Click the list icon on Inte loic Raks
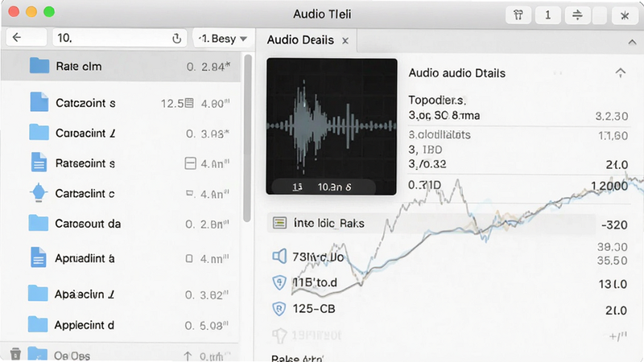644x362 pixels. (279, 223)
